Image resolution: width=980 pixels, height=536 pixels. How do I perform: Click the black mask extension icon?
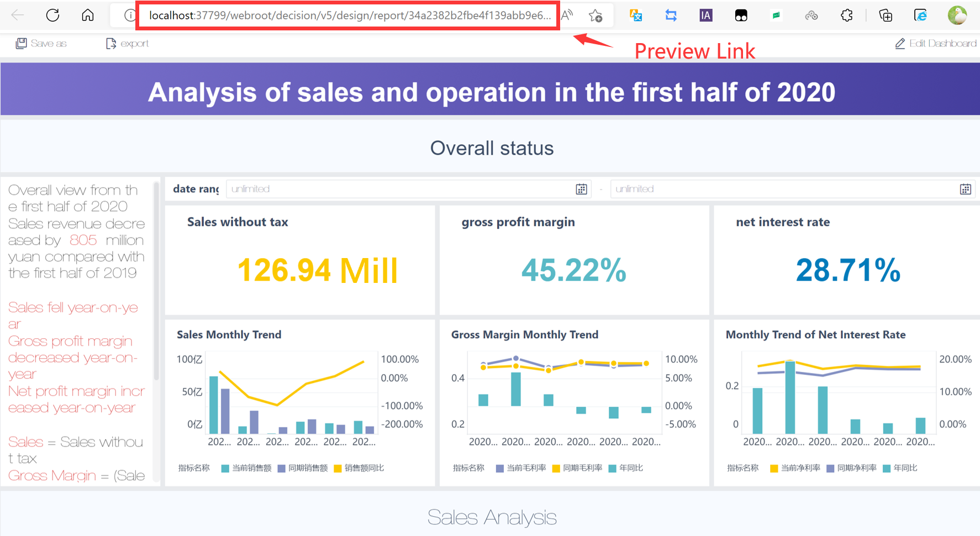(x=741, y=15)
